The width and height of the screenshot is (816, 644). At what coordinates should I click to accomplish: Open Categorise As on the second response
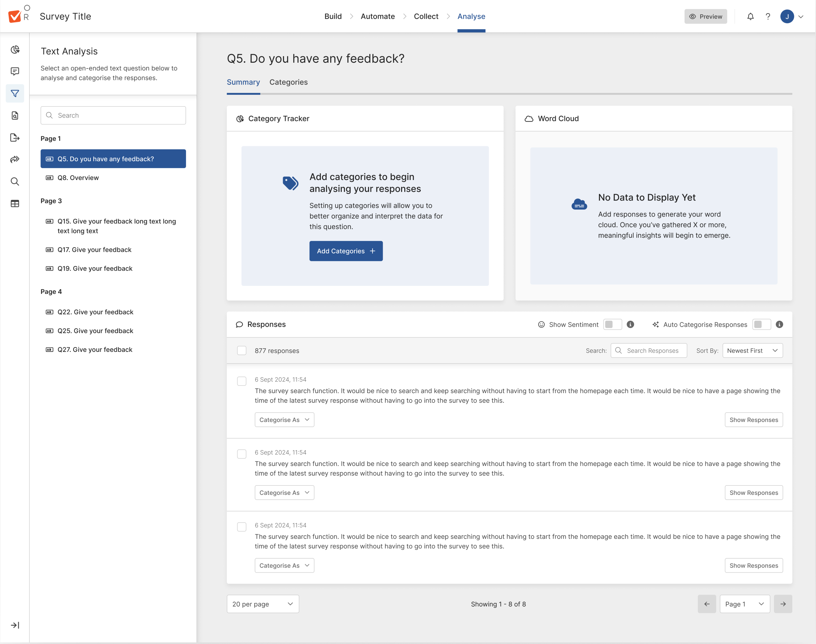[x=284, y=492]
